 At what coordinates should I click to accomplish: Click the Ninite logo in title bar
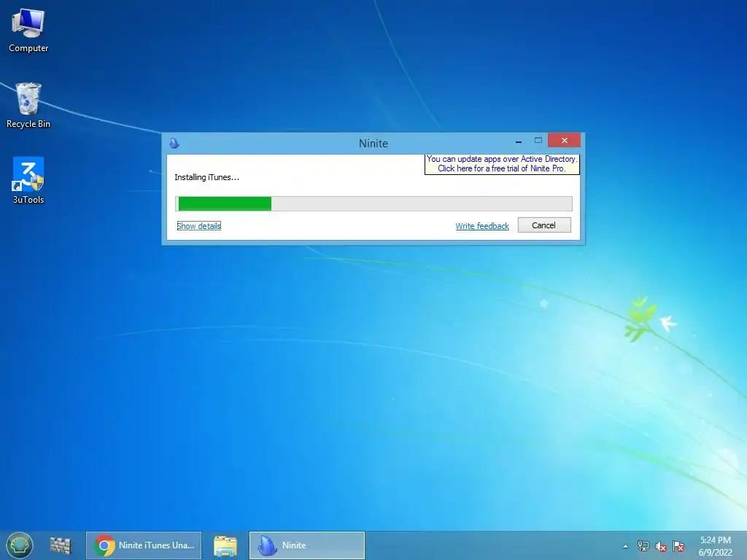pos(174,143)
